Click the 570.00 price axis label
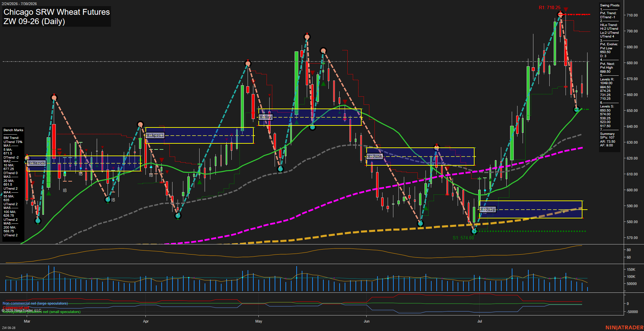The width and height of the screenshot is (644, 331). (x=632, y=238)
